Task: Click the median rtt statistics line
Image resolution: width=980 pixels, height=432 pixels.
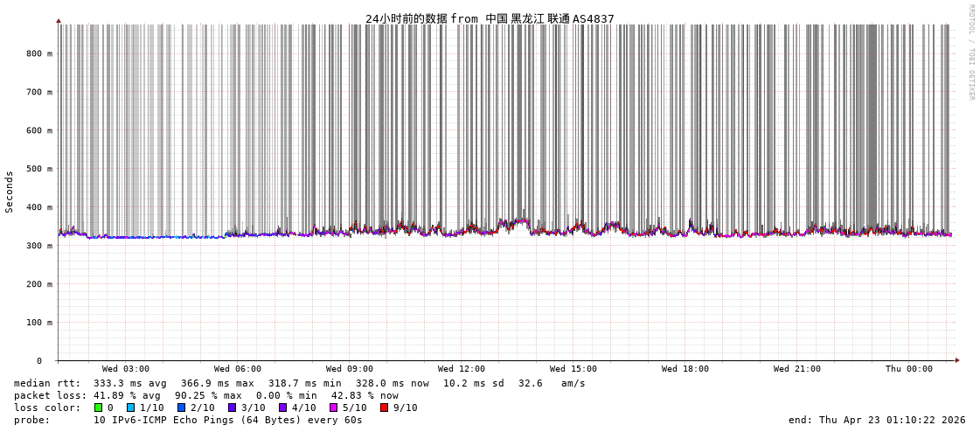Action: 300,383
